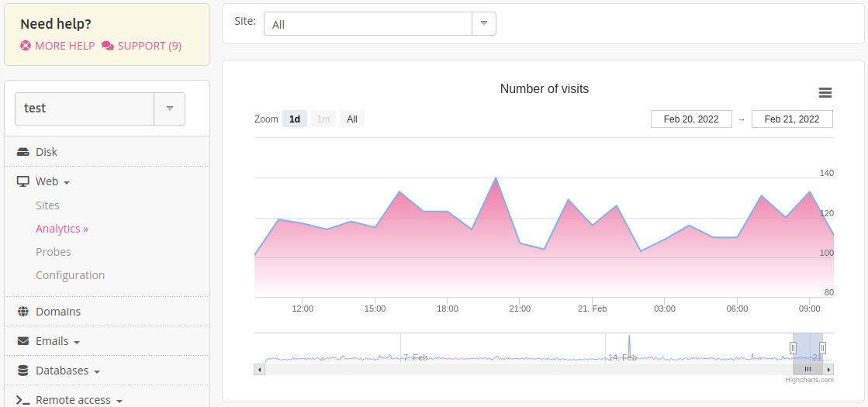868x407 pixels.
Task: Click the Feb 20, 2022 start date field
Action: pos(691,119)
